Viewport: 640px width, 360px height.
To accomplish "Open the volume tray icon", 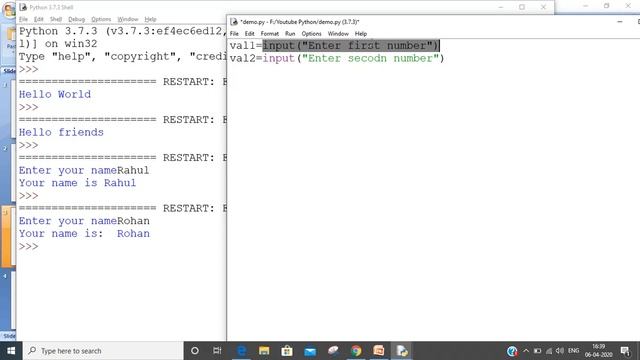I will click(560, 351).
